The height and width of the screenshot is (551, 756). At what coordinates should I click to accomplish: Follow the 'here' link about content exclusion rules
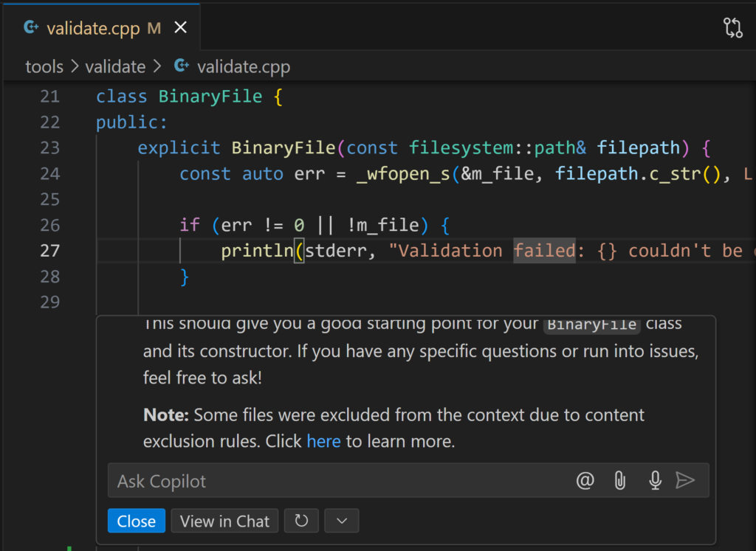[x=323, y=440]
